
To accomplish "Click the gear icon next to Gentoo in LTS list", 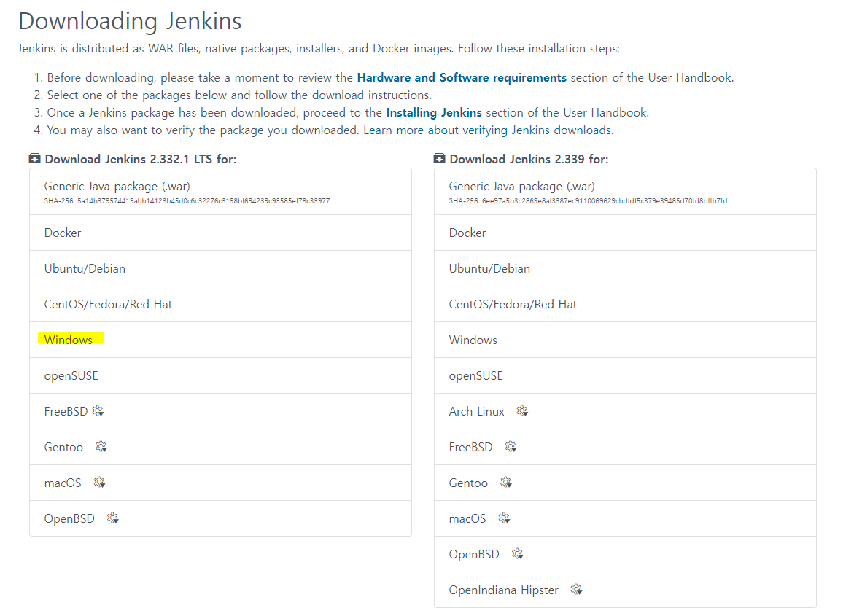I will tap(101, 447).
